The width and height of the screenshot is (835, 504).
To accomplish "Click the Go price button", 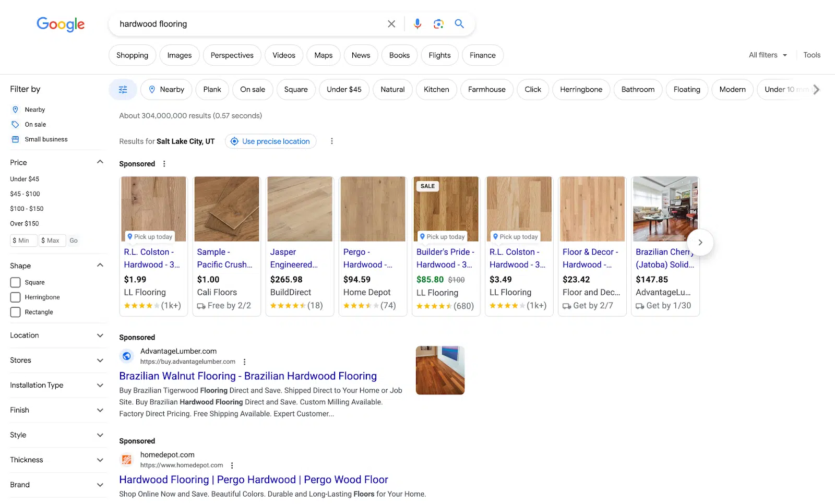I will coord(74,241).
